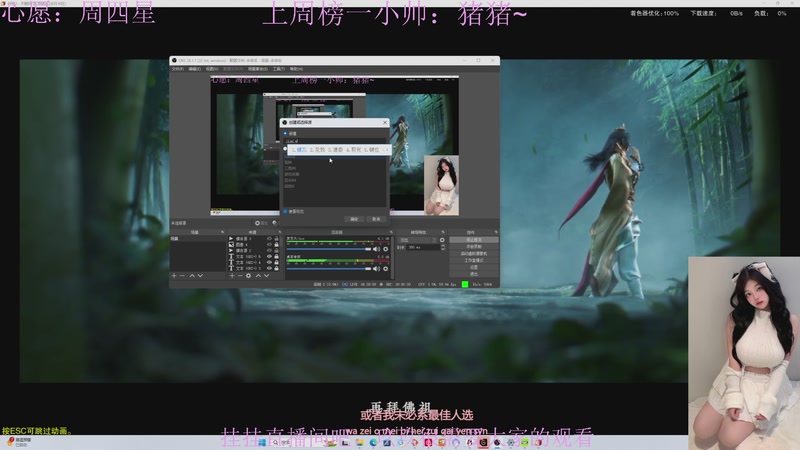800x450 pixels.
Task: Adjust the microphone volume slider
Action: [329, 249]
